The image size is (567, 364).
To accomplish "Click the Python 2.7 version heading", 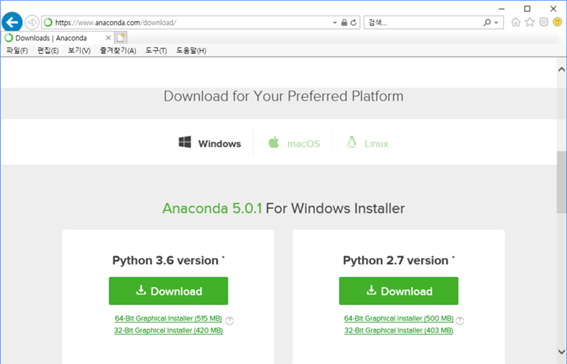I will click(398, 260).
